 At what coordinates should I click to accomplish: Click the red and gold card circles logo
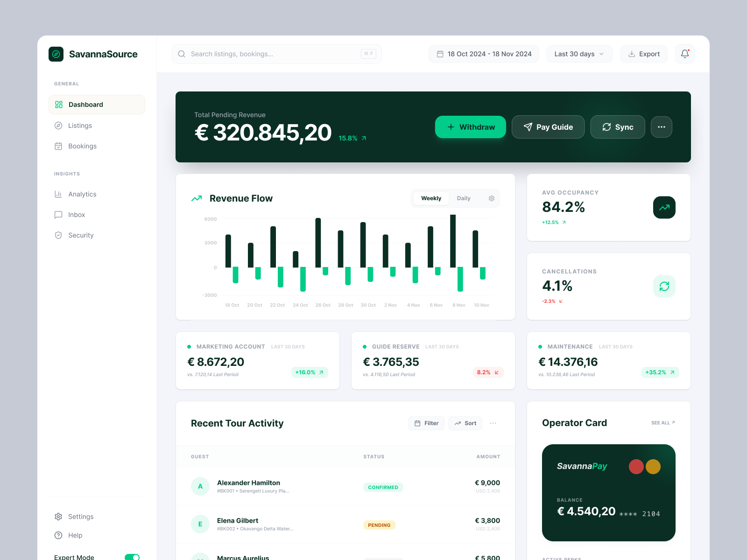point(645,467)
